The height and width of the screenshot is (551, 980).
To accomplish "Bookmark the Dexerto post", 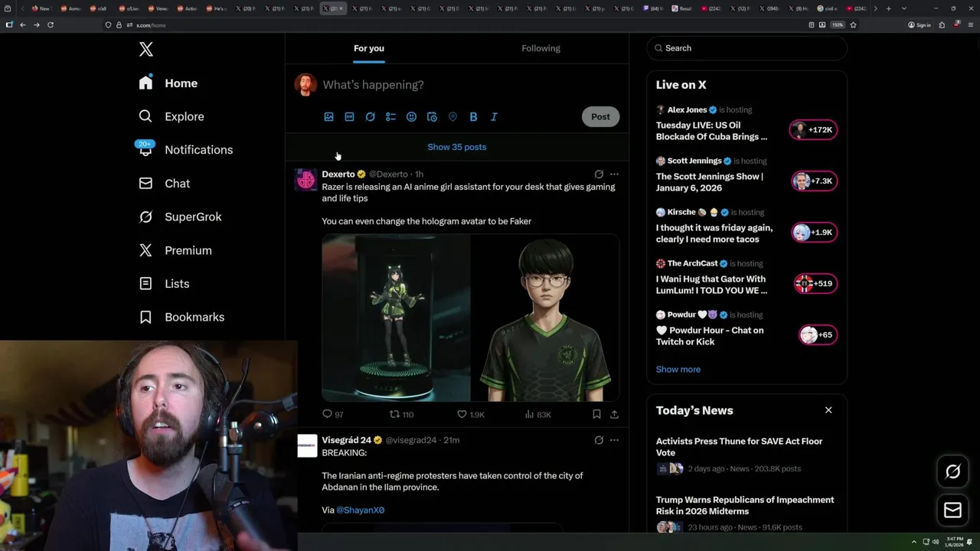I will [x=596, y=414].
